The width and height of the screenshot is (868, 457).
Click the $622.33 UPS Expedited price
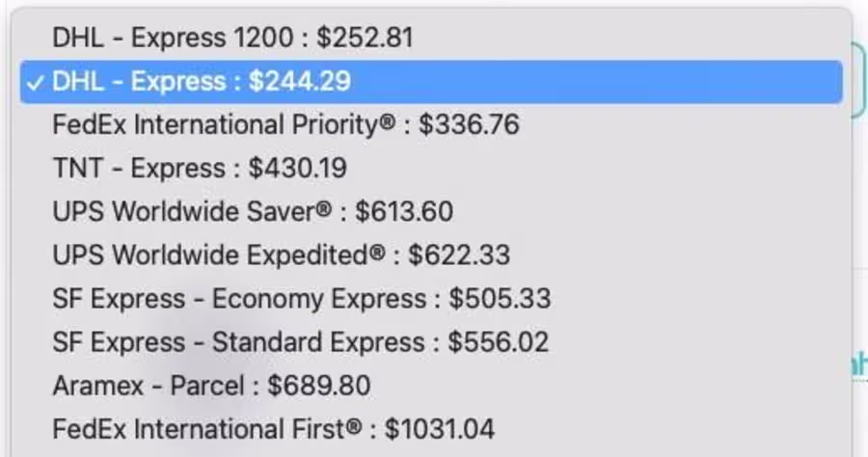pos(459,255)
